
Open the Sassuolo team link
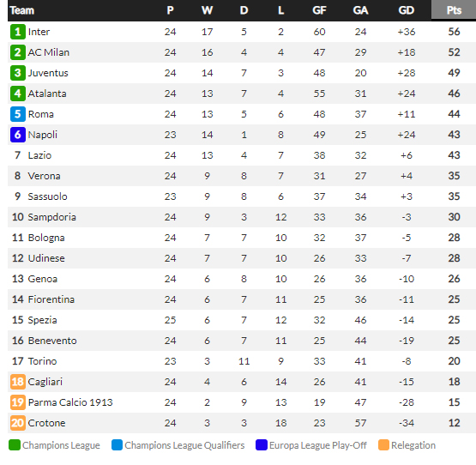47,196
